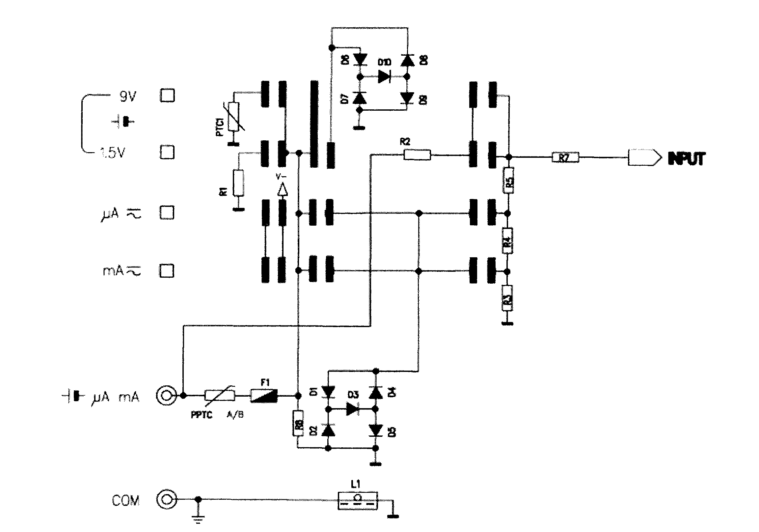Select the PPTC resettable fuse symbol
Viewport: 759px width, 532px height.
(208, 374)
